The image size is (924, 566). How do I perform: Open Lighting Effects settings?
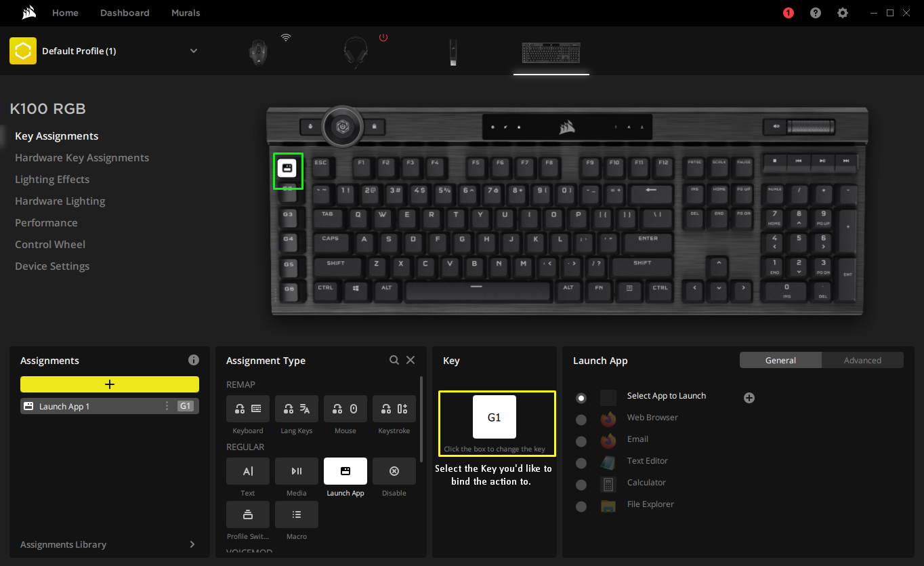pos(52,179)
